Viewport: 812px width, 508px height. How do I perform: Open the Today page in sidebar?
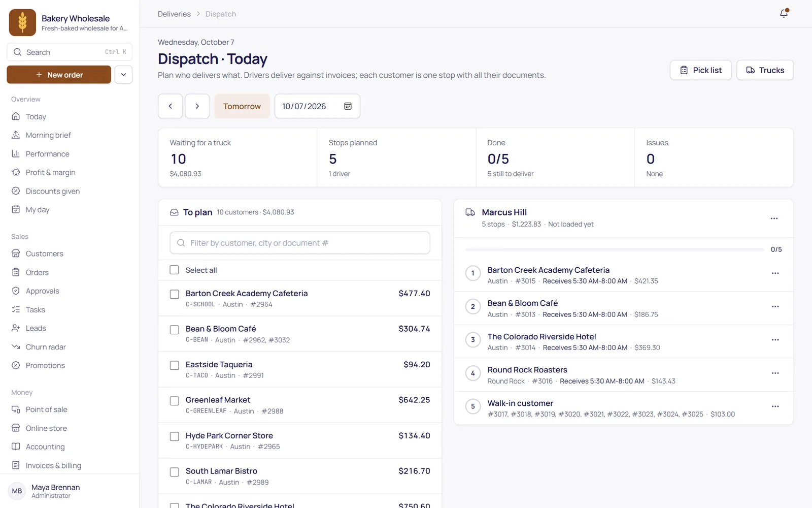pos(36,116)
